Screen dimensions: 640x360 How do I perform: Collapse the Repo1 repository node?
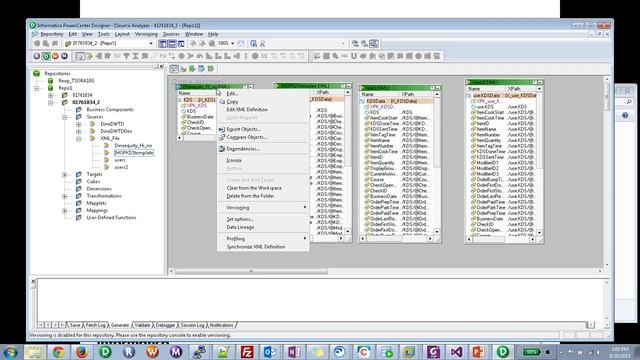click(x=36, y=88)
